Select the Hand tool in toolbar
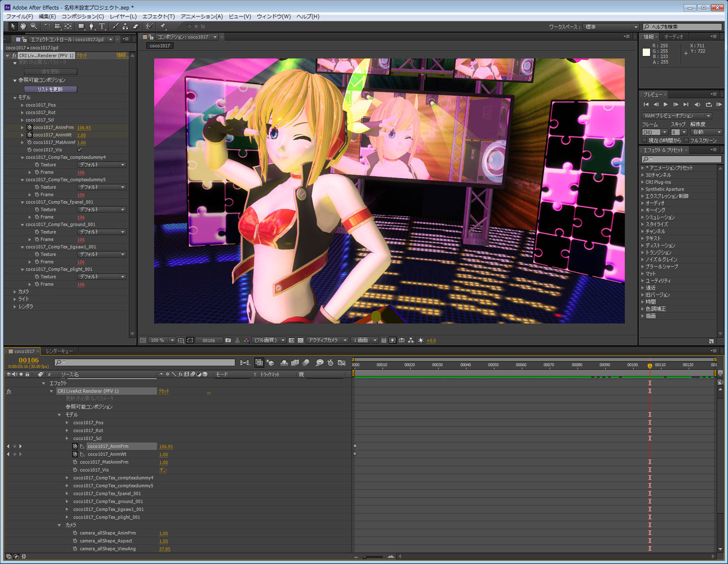This screenshot has height=564, width=728. (23, 27)
